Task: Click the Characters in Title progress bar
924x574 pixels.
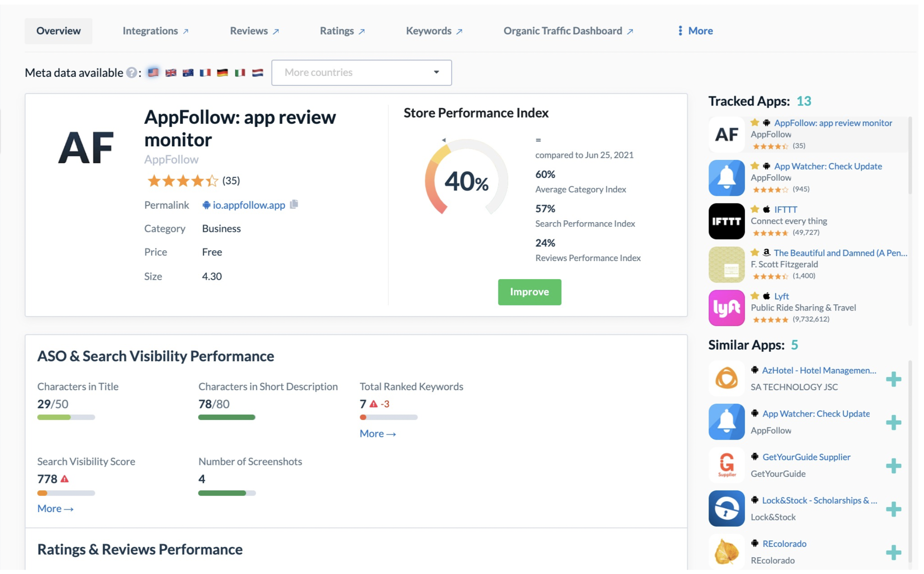Action: (66, 417)
